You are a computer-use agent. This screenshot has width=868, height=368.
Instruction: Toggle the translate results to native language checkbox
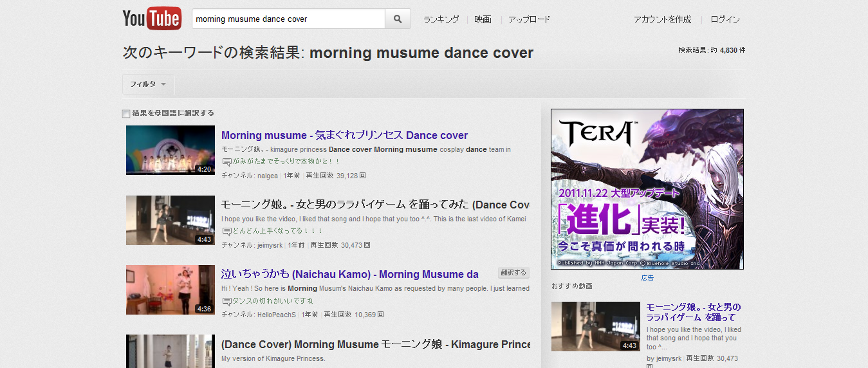pos(126,114)
